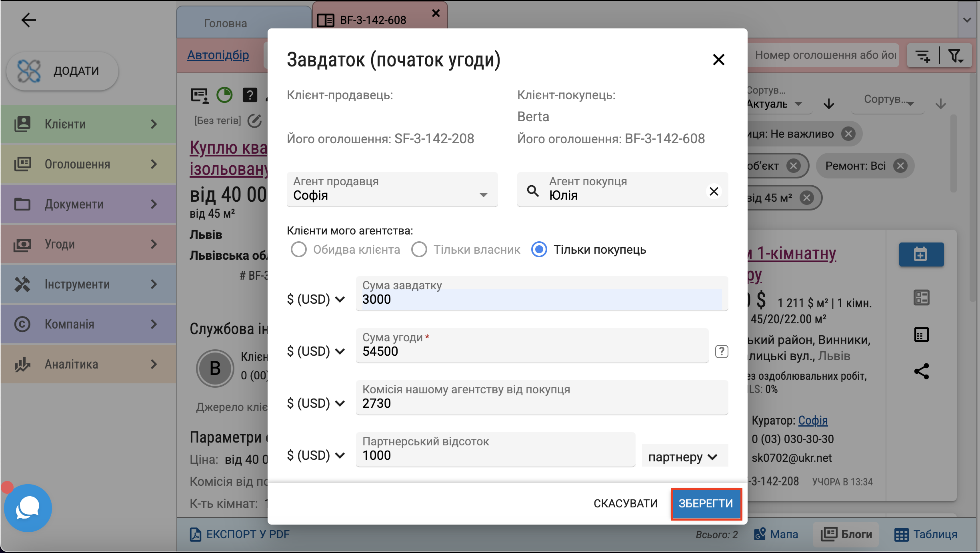The width and height of the screenshot is (980, 553).
Task: Open the listing details view icon
Action: point(922,298)
